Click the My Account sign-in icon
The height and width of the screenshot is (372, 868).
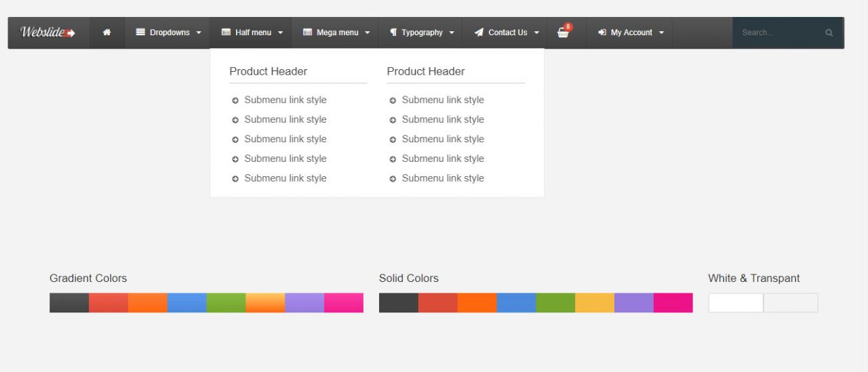[x=601, y=33]
